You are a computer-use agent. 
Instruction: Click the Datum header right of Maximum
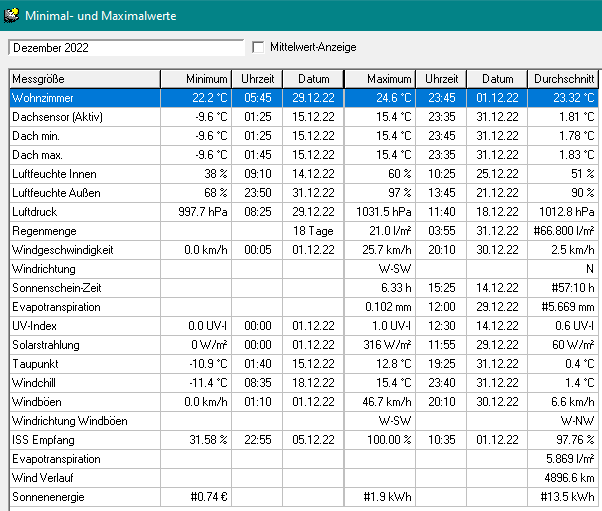[497, 79]
